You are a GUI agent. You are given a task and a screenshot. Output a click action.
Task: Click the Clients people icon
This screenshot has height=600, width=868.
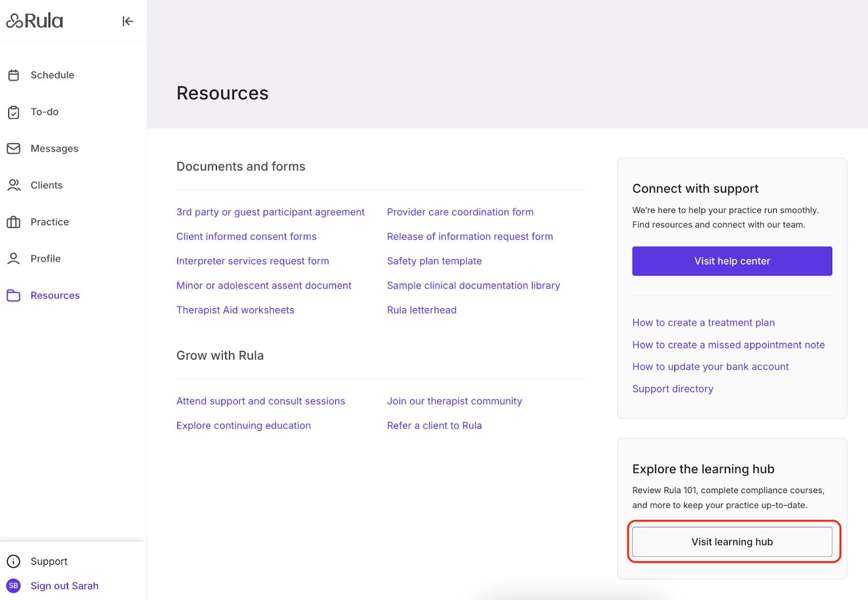click(x=14, y=186)
